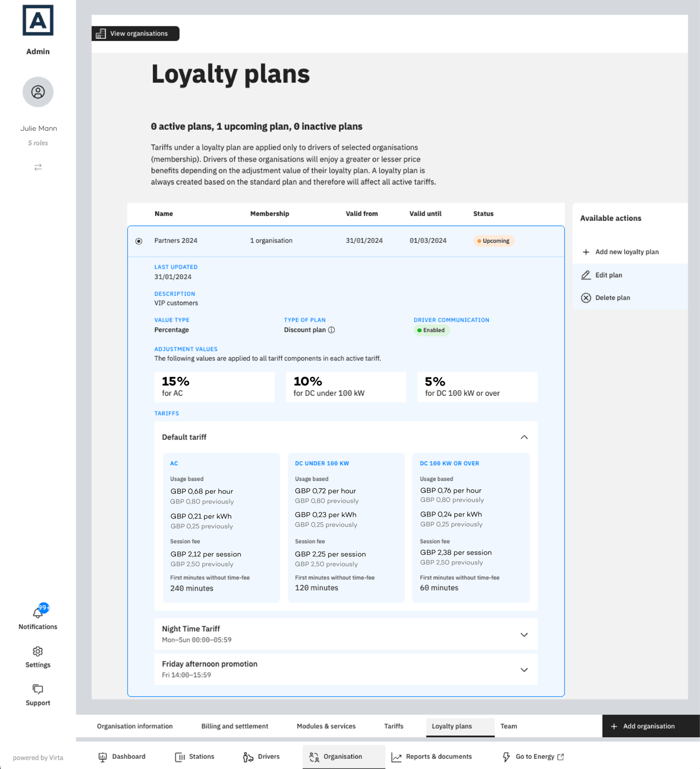This screenshot has height=769, width=700.
Task: Select the Partners 2024 radio button
Action: pyautogui.click(x=139, y=241)
